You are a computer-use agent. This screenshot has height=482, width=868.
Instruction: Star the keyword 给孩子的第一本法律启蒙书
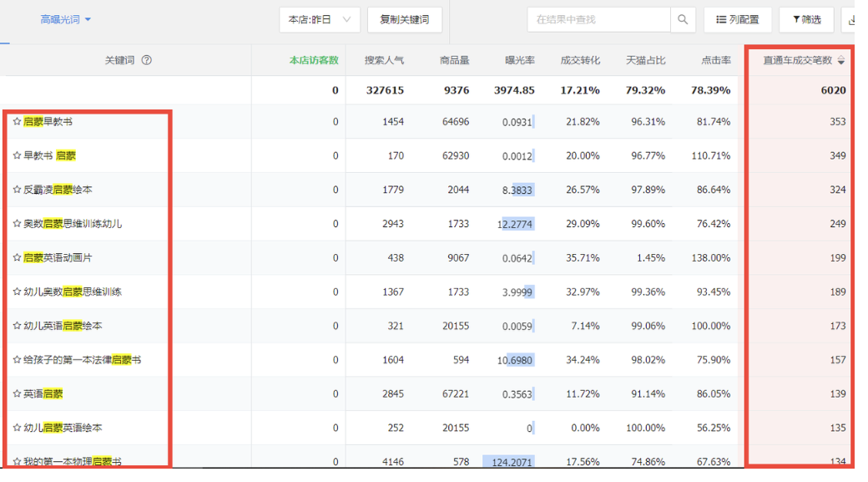(x=17, y=360)
